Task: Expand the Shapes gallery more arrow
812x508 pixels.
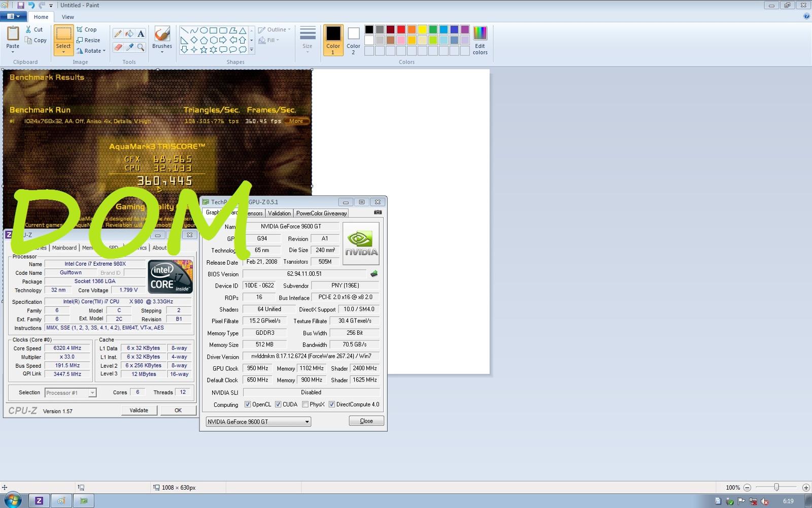Action: click(x=251, y=50)
